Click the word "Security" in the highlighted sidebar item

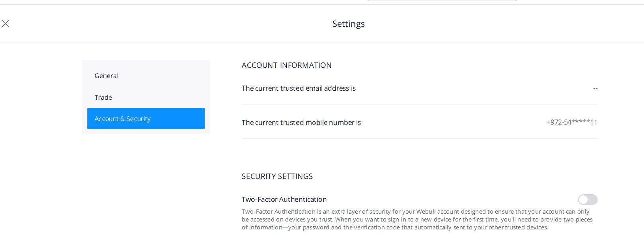tap(138, 119)
